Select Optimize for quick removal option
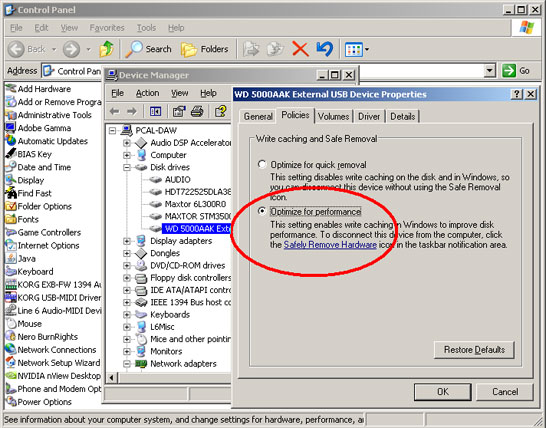The image size is (546, 428). pos(262,164)
